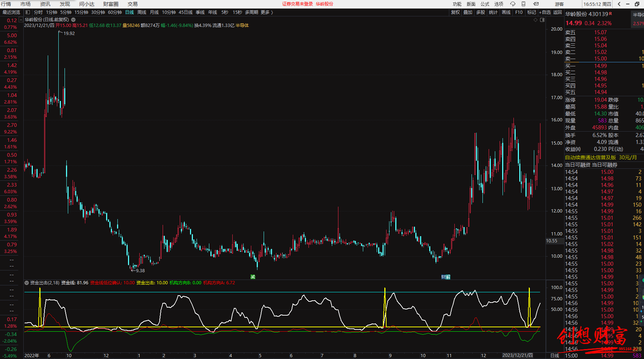The width and height of the screenshot is (644, 359).
Task: Open the 复权 adjustment menu
Action: pyautogui.click(x=455, y=12)
